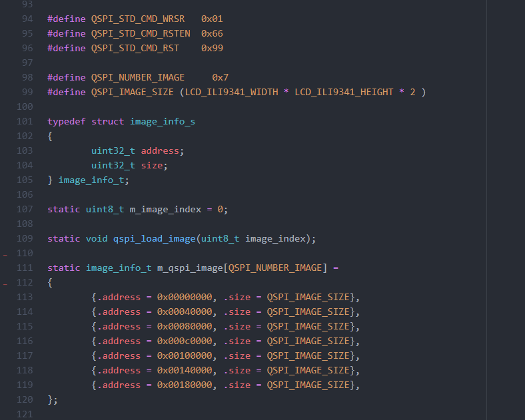Click line number 111 in the gutter
The width and height of the screenshot is (525, 420).
click(24, 268)
